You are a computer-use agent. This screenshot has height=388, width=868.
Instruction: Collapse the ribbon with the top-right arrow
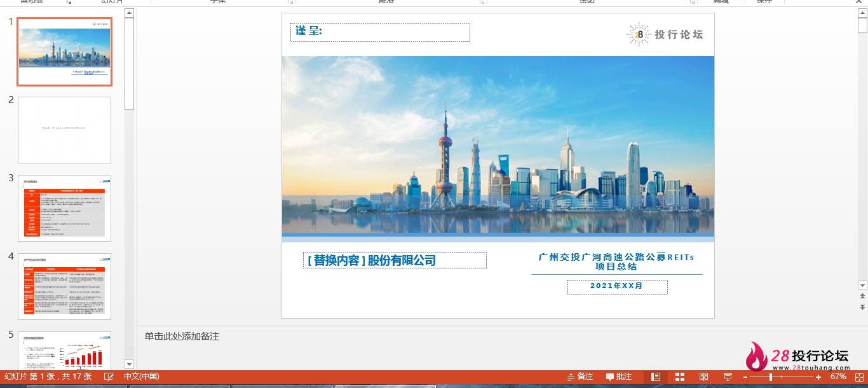coord(858,2)
